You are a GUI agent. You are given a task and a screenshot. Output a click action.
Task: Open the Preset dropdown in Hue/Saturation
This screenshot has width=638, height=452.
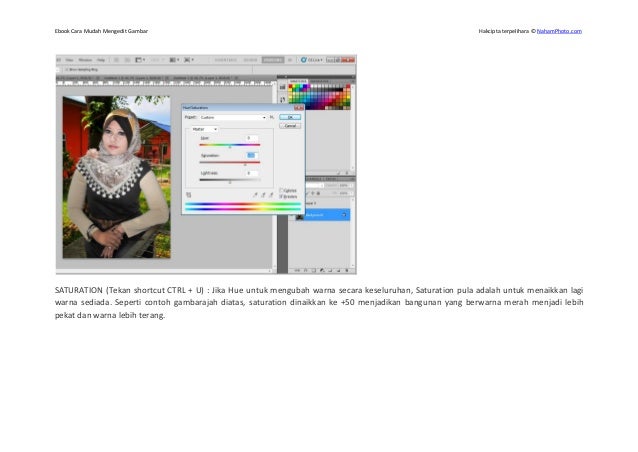tap(233, 117)
